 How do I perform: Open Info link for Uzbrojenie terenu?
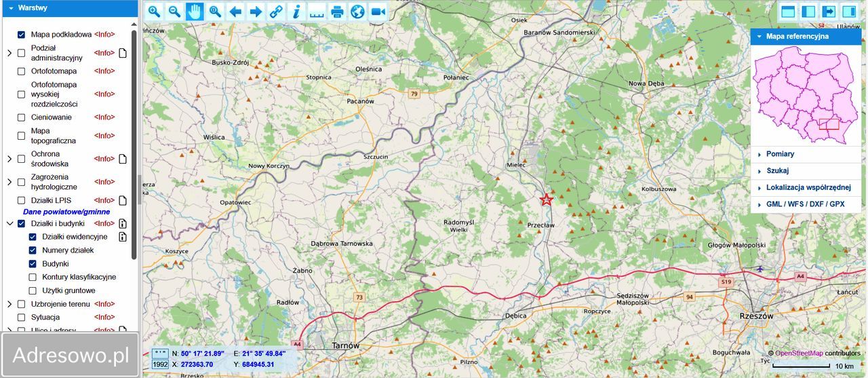point(104,304)
